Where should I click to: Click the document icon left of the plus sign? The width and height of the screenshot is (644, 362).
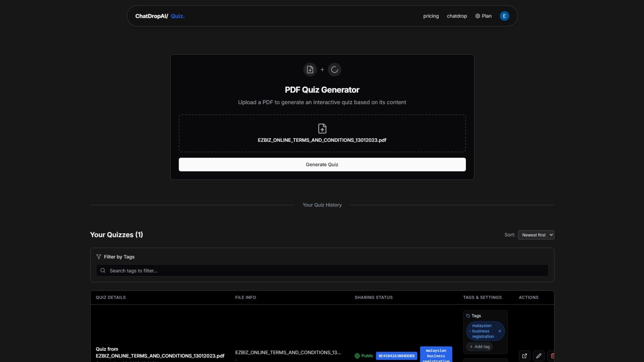310,69
